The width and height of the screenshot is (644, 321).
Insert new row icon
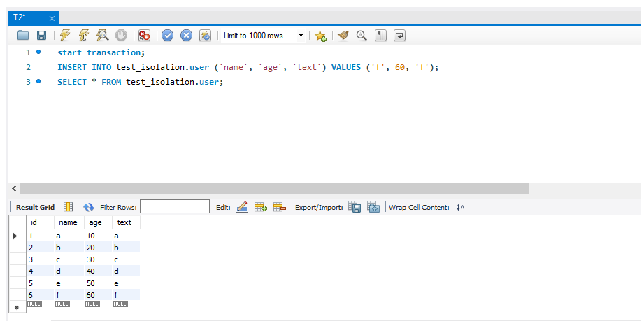(x=261, y=207)
